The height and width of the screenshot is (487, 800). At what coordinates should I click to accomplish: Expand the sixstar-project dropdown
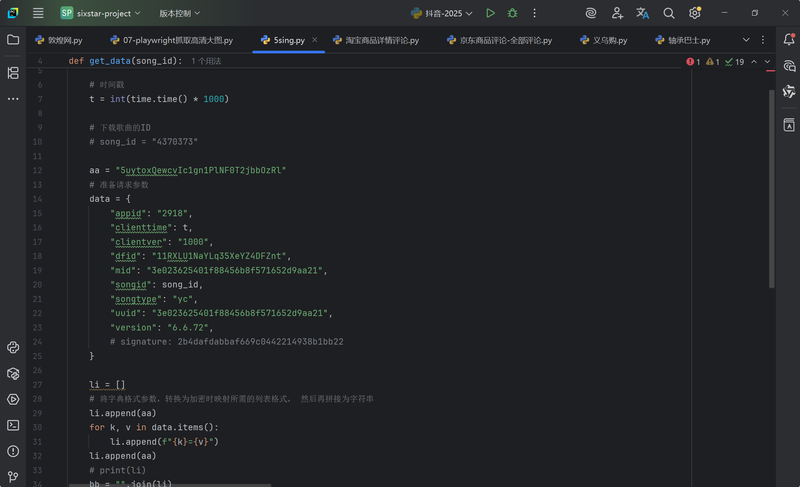[101, 13]
